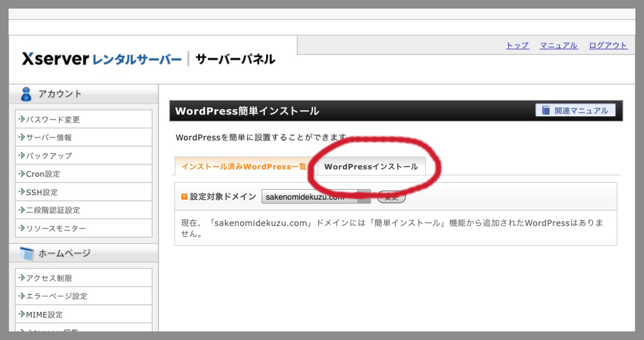
Task: Click the サーバーパネル title text
Action: tap(235, 59)
